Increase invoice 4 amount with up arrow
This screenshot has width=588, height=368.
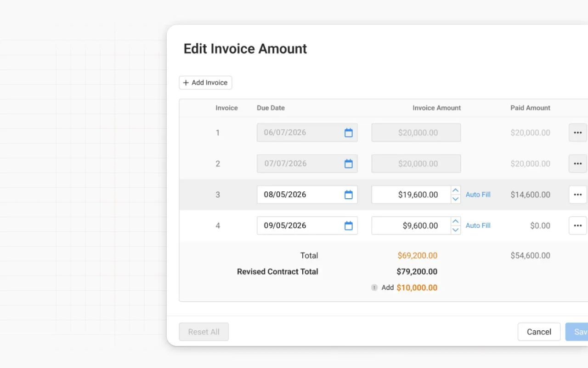pyautogui.click(x=456, y=221)
